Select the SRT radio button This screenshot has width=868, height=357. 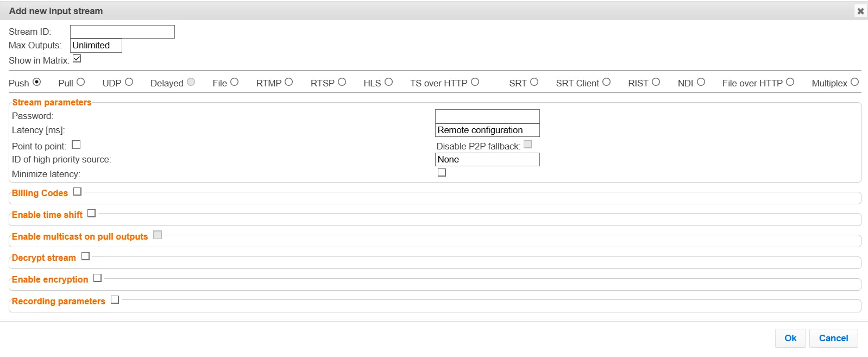point(534,82)
